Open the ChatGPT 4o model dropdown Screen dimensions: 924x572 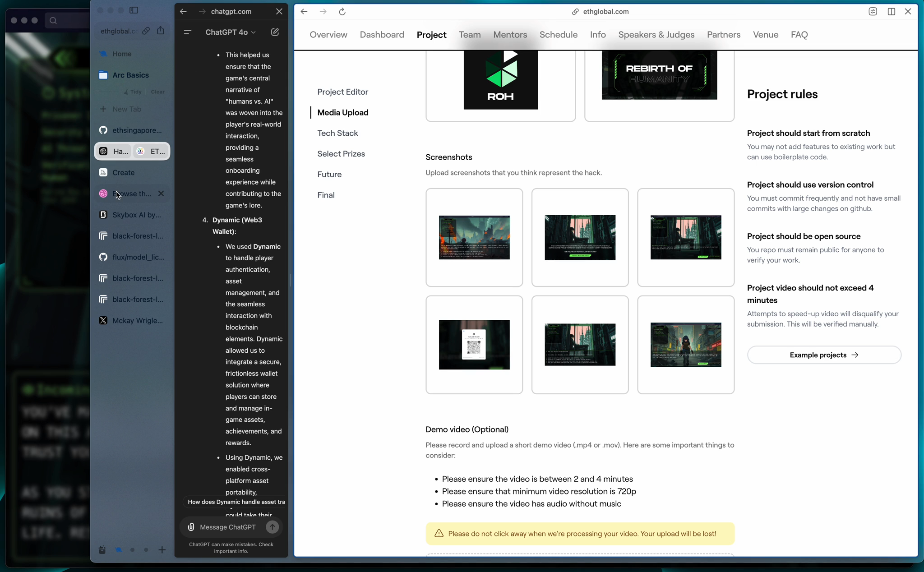click(231, 32)
